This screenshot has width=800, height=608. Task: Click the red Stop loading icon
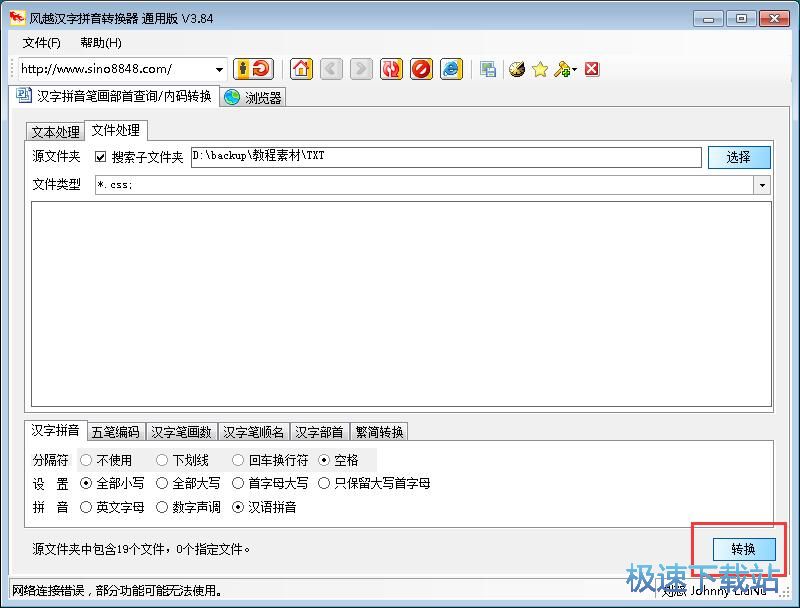click(421, 69)
